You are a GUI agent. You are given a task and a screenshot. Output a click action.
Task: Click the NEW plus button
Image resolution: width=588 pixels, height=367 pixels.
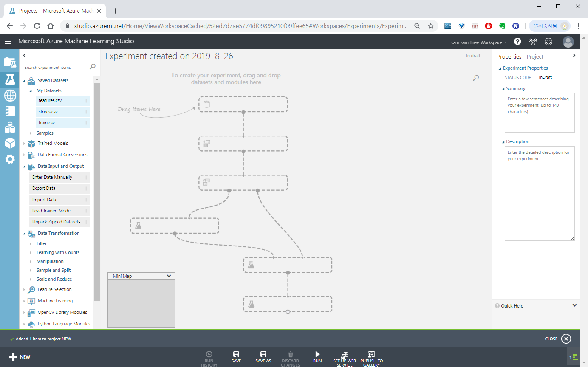tap(20, 357)
